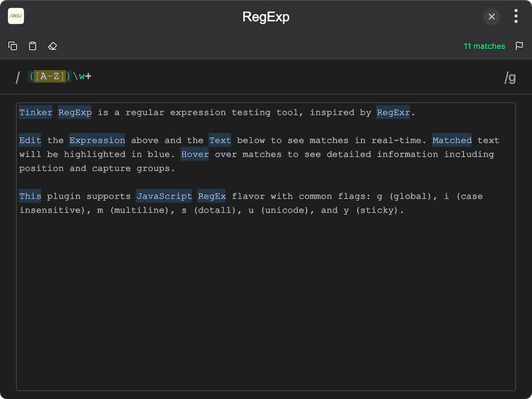The height and width of the screenshot is (399, 532).
Task: Close the RegExp panel with the X icon
Action: (x=491, y=17)
